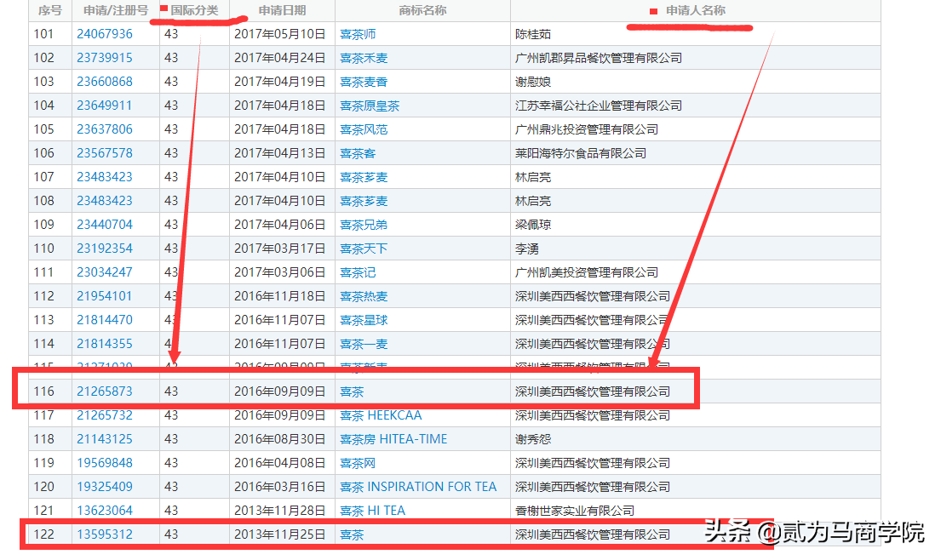Click the 申请日期 column header
Viewport: 941px width, 560px height.
[282, 10]
